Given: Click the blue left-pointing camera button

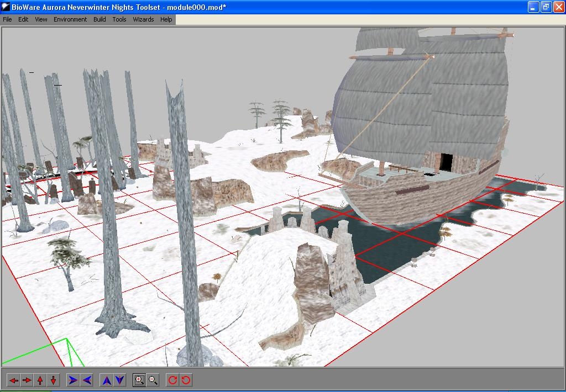Looking at the screenshot, I should point(87,380).
